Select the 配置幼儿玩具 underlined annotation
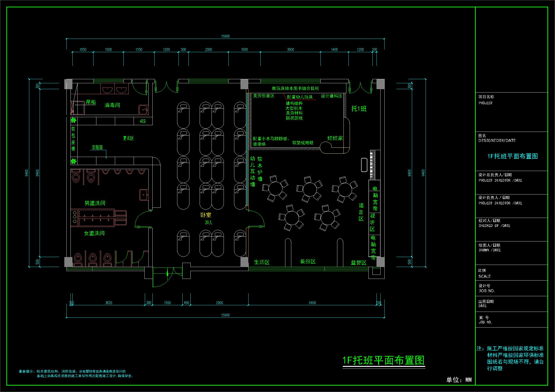The width and height of the screenshot is (555, 392). [x=300, y=97]
